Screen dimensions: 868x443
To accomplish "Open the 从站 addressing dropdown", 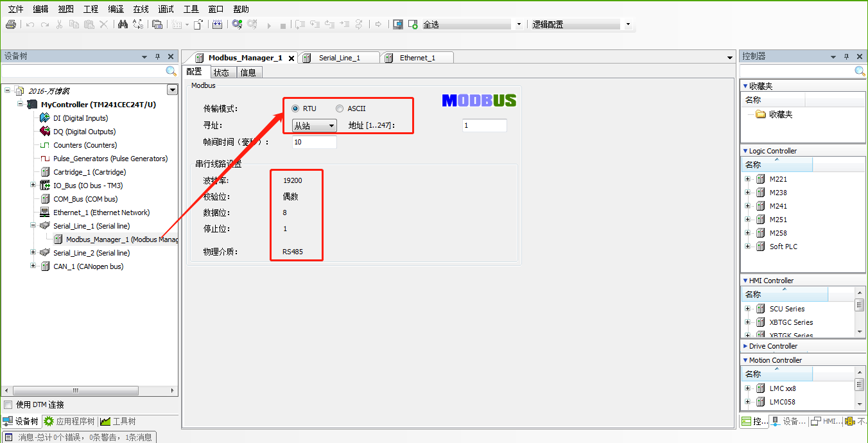I will tap(314, 126).
